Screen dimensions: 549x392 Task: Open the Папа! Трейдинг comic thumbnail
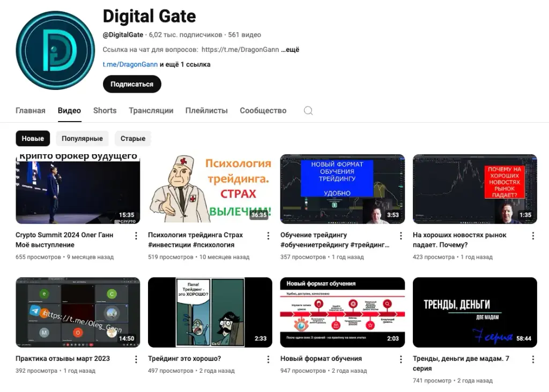pyautogui.click(x=210, y=312)
